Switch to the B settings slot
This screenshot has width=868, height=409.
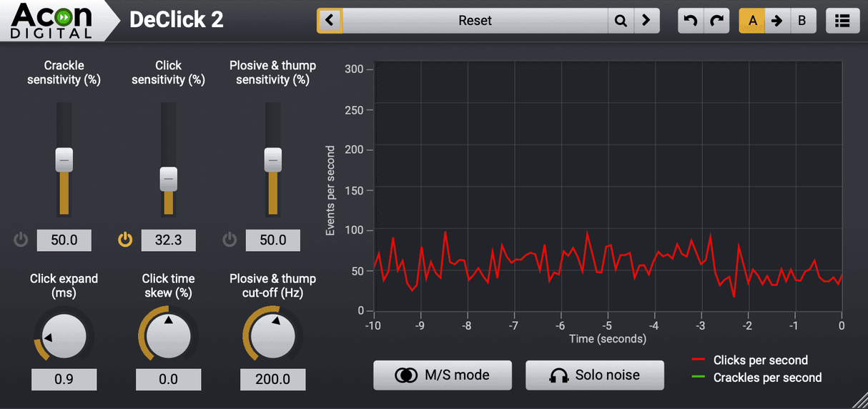802,21
